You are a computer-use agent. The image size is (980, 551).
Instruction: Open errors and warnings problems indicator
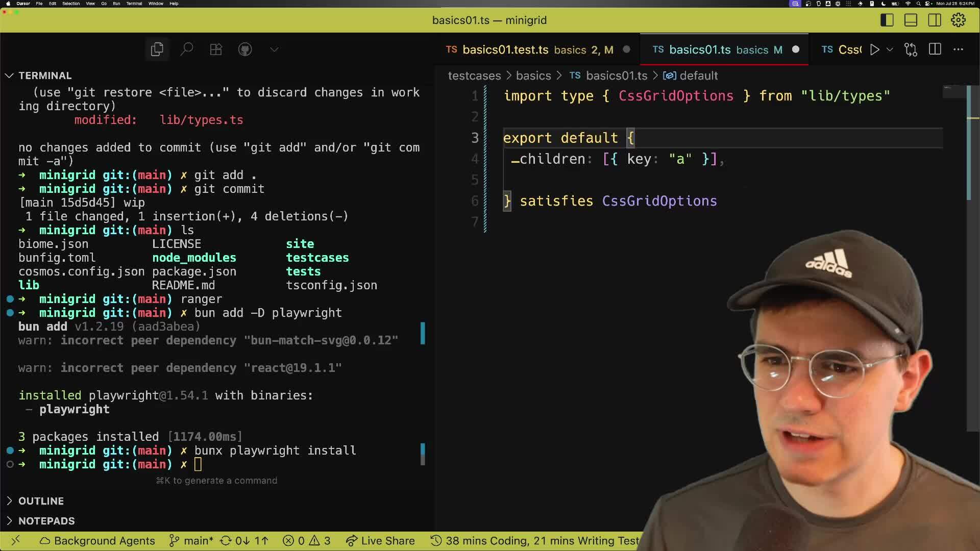pyautogui.click(x=307, y=541)
